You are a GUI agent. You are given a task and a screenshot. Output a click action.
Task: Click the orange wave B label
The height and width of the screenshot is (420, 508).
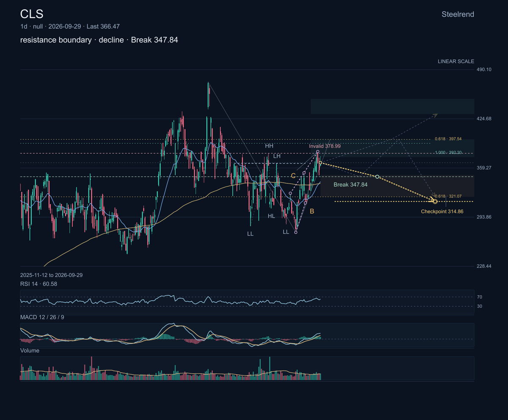[312, 211]
